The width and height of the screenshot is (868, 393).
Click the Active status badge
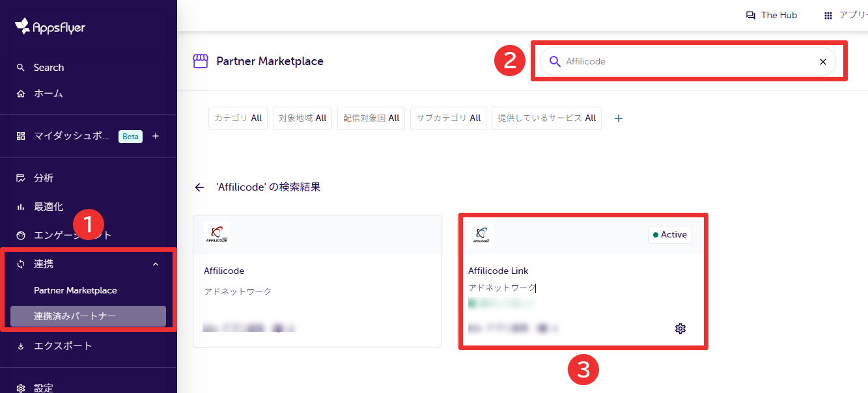(670, 235)
